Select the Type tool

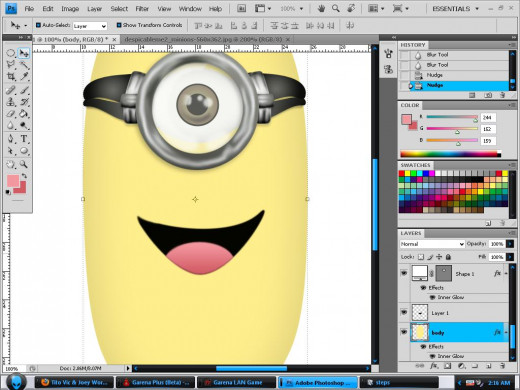(x=24, y=139)
